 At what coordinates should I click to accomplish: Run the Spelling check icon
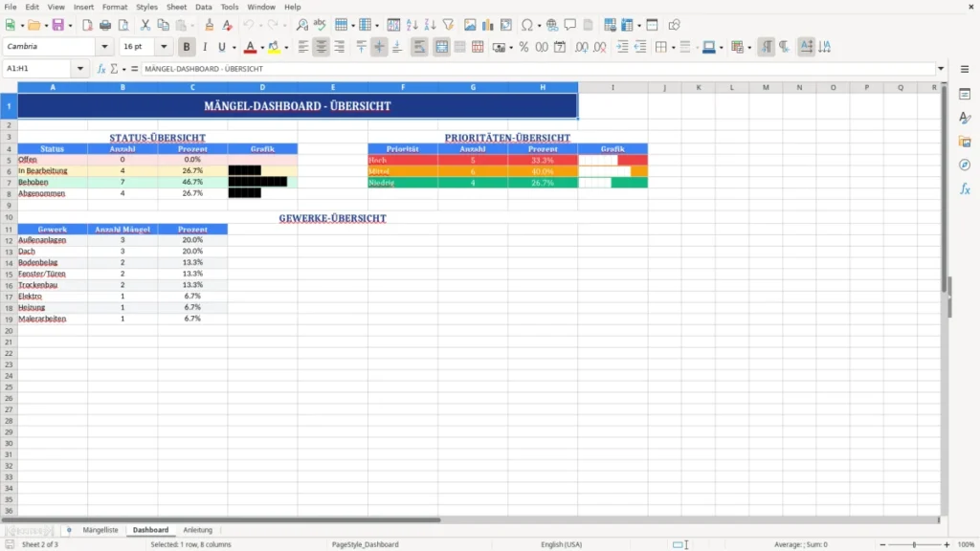[320, 25]
